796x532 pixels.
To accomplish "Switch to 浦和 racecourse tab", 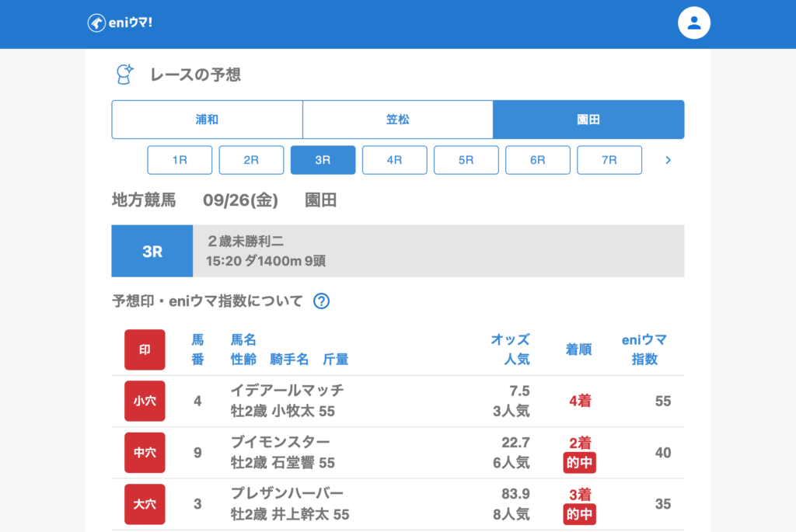I will (207, 120).
